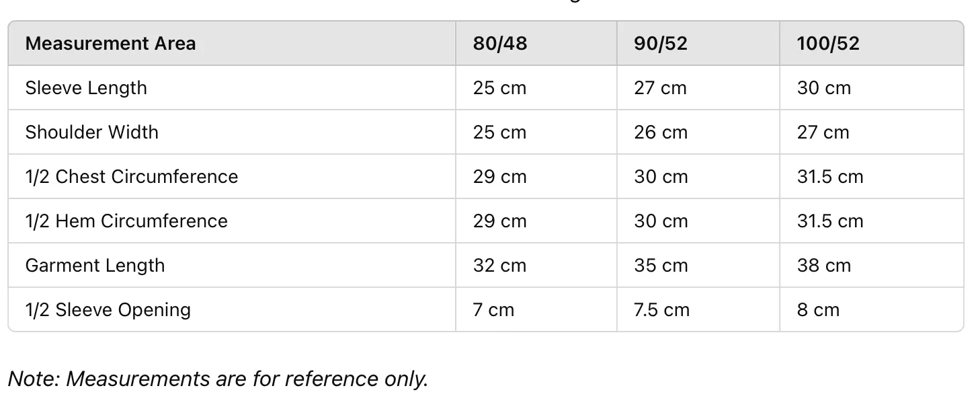980x417 pixels.
Task: Click the Shoulder Width row label
Action: (x=92, y=132)
